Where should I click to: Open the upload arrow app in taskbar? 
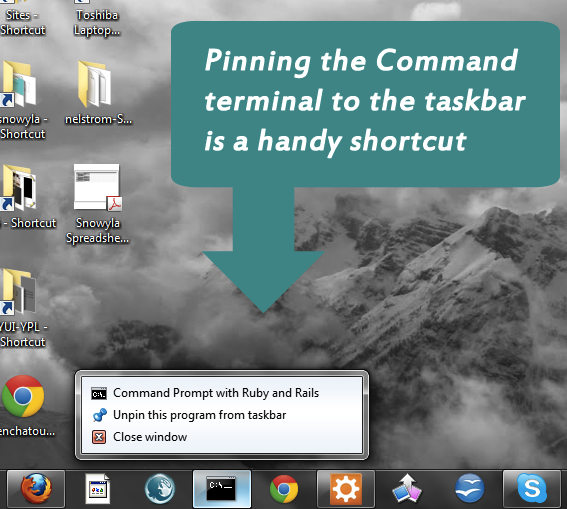407,488
